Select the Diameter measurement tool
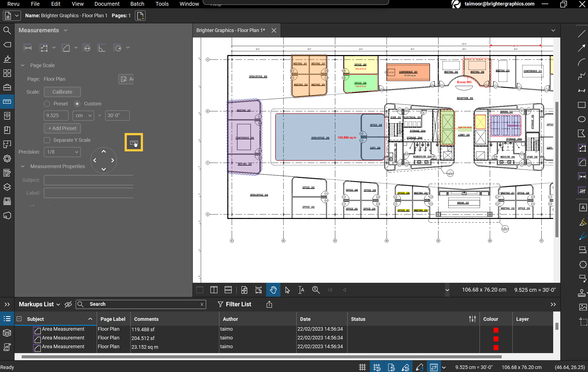The width and height of the screenshot is (588, 372). [x=87, y=48]
